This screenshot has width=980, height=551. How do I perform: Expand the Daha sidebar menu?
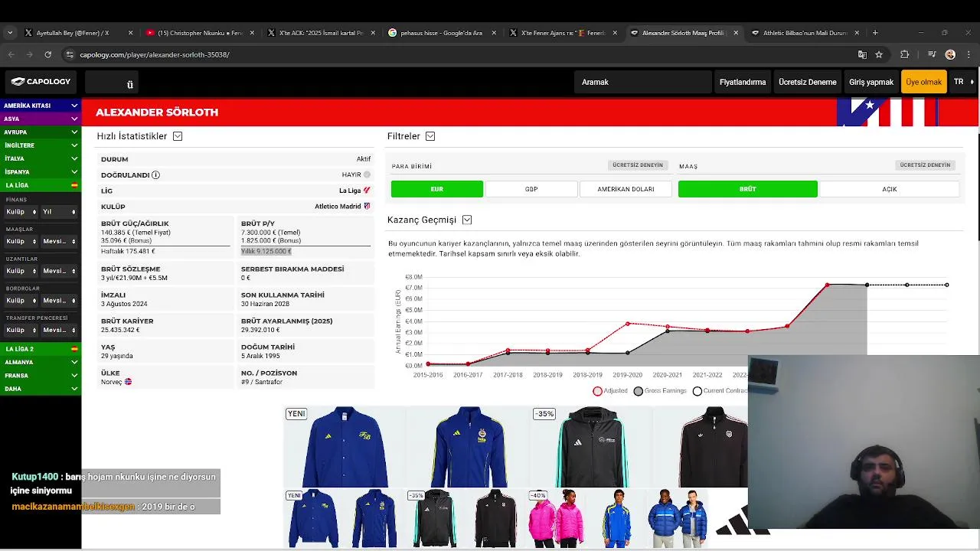[41, 389]
